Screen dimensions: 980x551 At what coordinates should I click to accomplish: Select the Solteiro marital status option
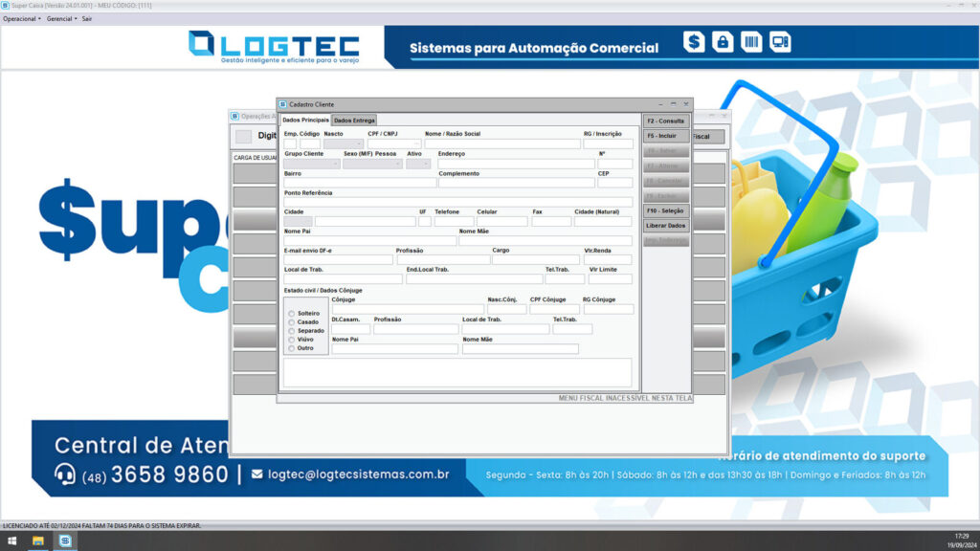291,314
